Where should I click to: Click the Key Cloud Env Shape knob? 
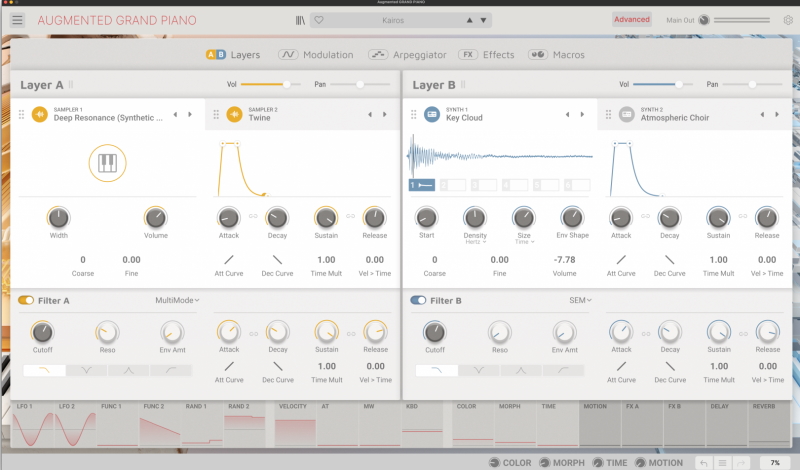572,217
